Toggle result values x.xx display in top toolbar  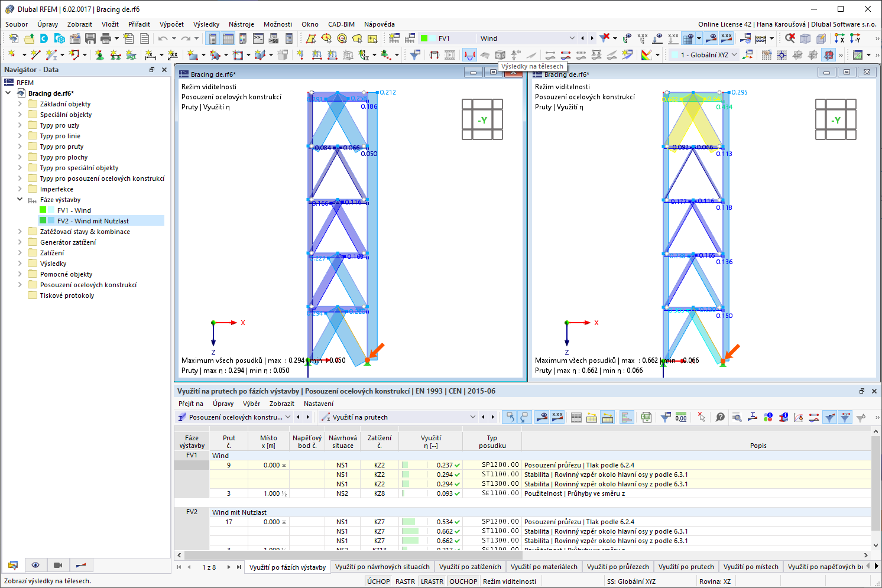pos(726,38)
